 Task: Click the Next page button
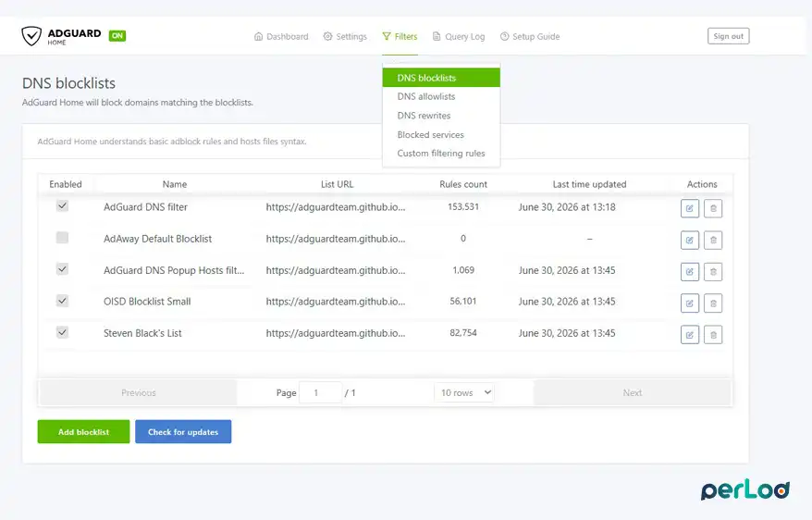pyautogui.click(x=633, y=392)
